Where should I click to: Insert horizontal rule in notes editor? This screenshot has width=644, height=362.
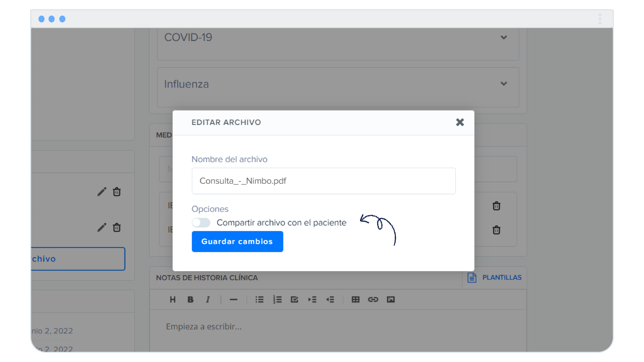tap(233, 299)
